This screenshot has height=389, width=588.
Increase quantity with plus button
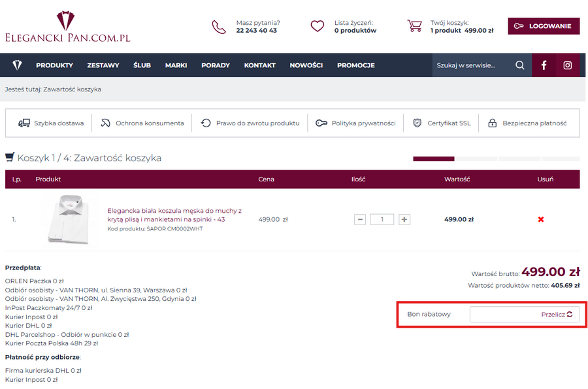pyautogui.click(x=404, y=219)
